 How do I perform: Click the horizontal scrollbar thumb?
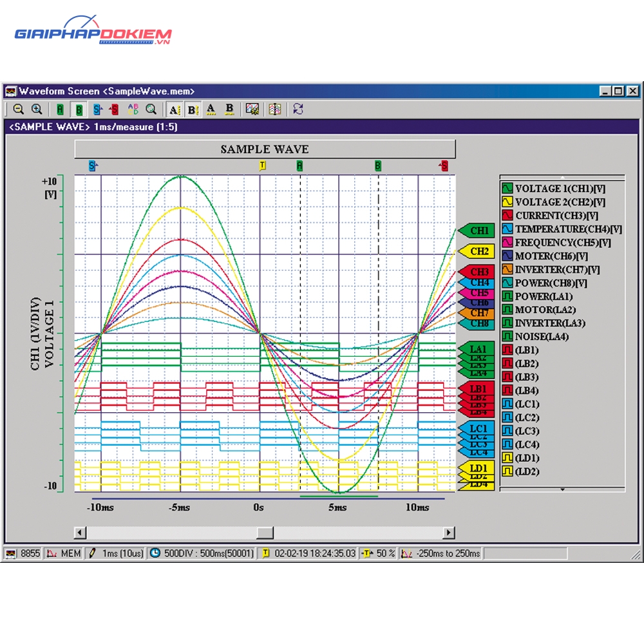(x=265, y=533)
